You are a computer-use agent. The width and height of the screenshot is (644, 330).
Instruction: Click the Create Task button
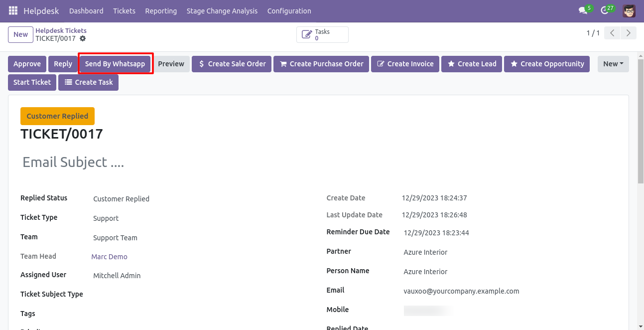(88, 82)
